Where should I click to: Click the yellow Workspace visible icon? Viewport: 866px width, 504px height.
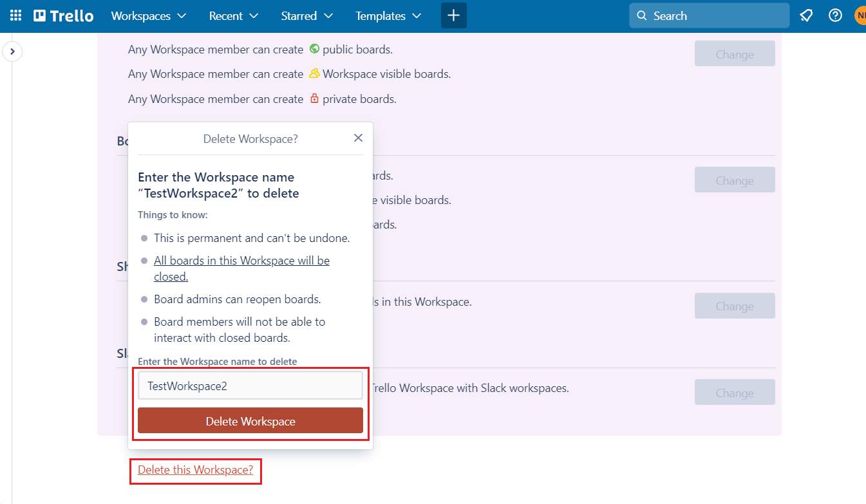pos(314,73)
